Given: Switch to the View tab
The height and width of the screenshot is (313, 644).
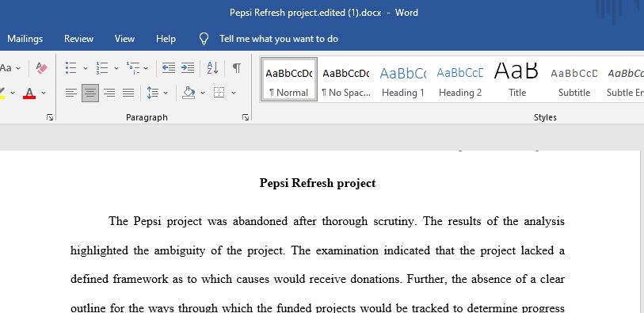Looking at the screenshot, I should pos(124,39).
